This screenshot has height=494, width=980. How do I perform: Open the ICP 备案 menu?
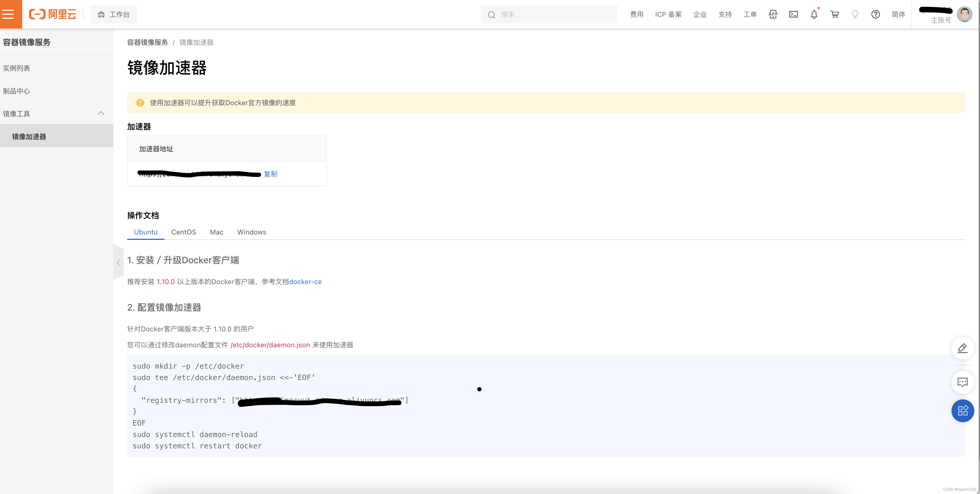pos(668,15)
